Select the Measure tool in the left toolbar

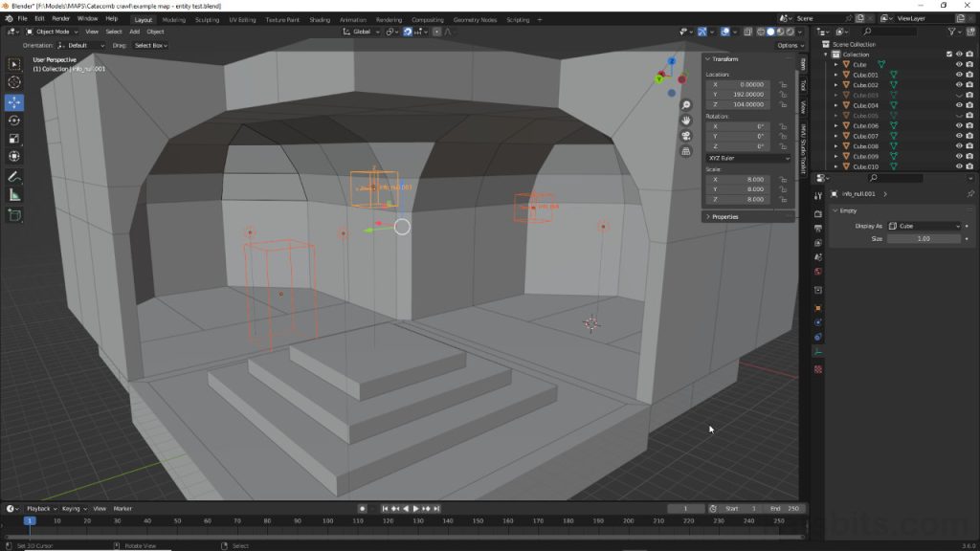[14, 195]
